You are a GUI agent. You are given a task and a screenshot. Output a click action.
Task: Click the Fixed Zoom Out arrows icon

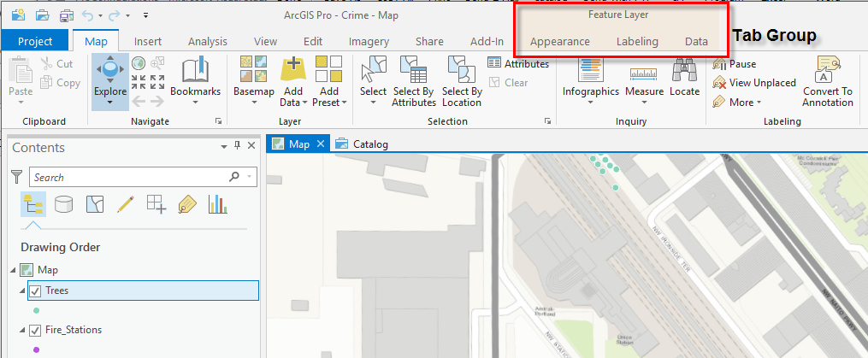[157, 82]
